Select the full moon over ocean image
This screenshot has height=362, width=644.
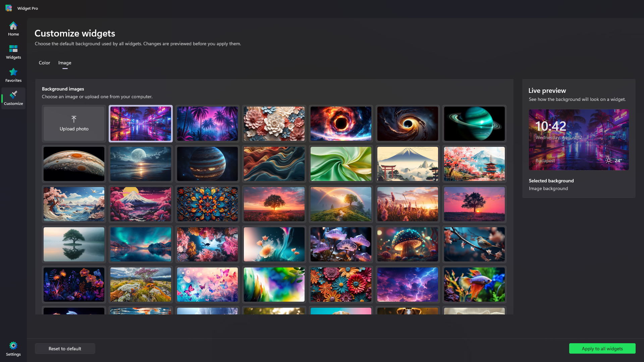click(141, 164)
